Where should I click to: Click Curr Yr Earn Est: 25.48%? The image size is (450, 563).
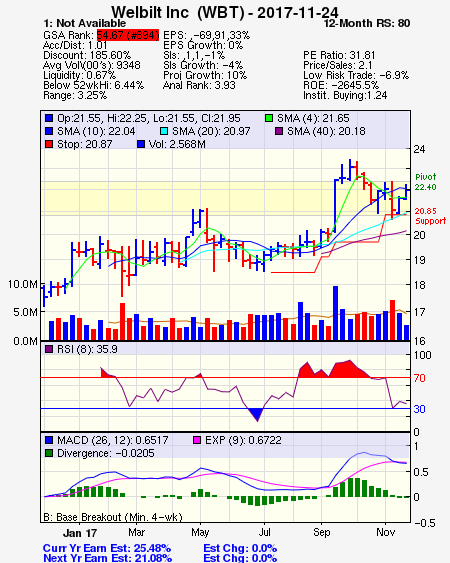click(107, 548)
